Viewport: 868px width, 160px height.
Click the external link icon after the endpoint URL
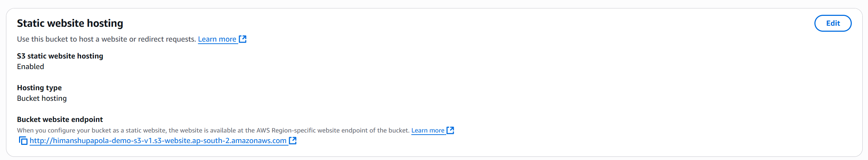point(293,141)
